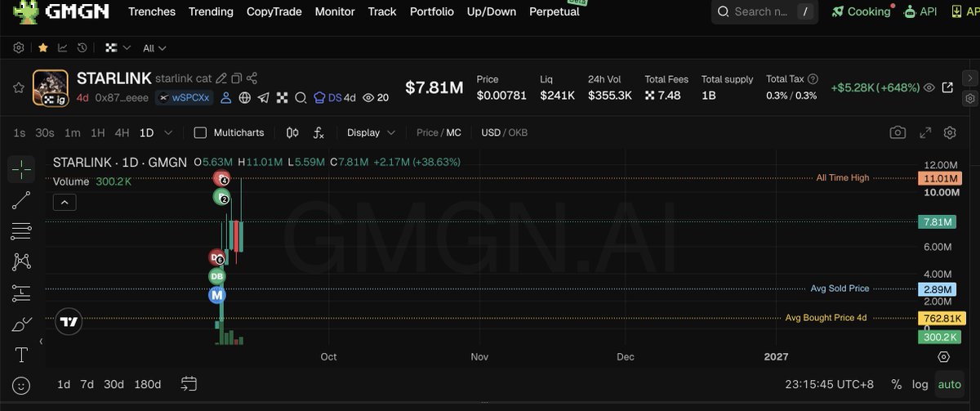Click the M trade marker on chart
980x411 pixels.
[217, 295]
